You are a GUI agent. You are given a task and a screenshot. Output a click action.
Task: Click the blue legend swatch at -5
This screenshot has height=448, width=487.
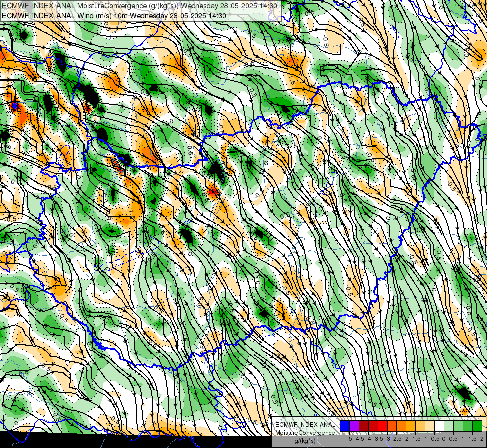[345, 426]
